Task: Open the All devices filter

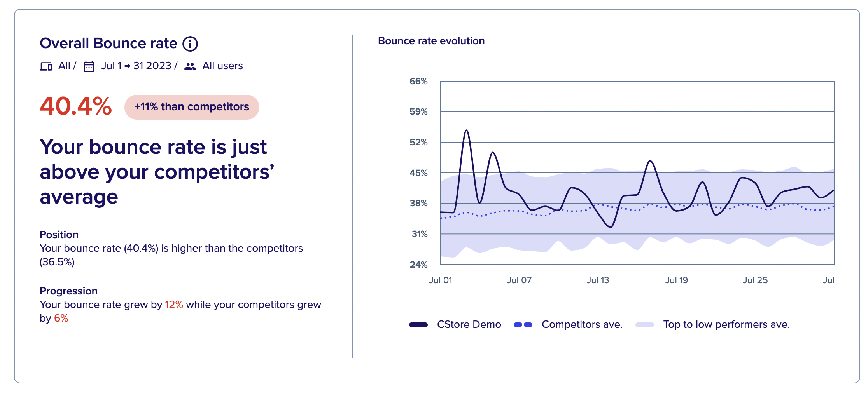Action: (x=64, y=66)
